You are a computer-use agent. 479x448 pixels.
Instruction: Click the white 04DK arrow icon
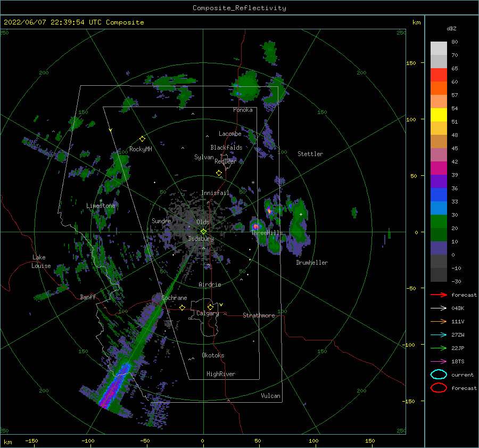click(439, 308)
